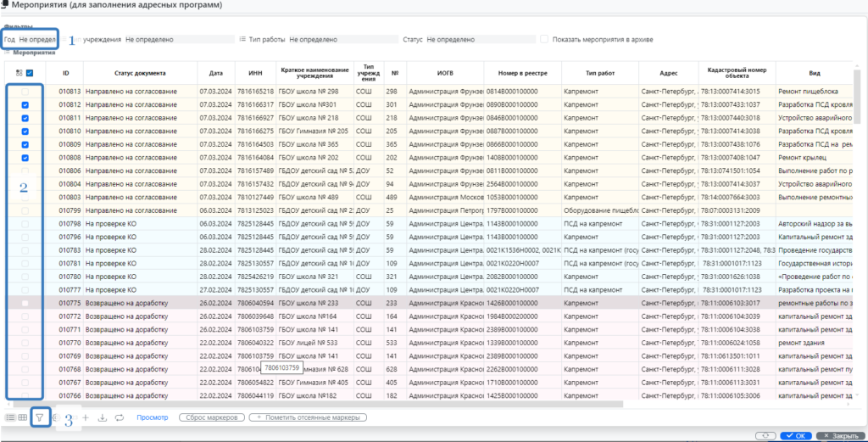This screenshot has height=442, width=868.
Task: Click the 'Просмотр' link
Action: (153, 417)
